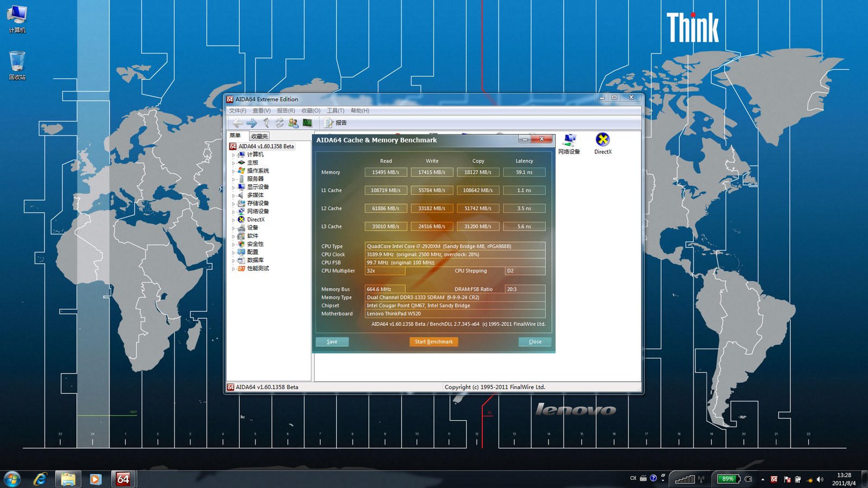Click Start Benchmark button
The image size is (868, 488).
click(433, 342)
